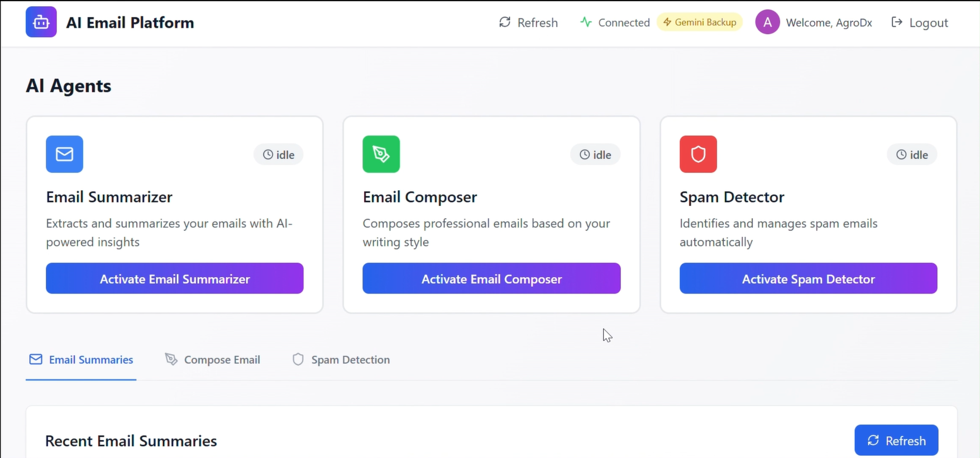
Task: Click the AI Email Platform robot logo
Action: 41,22
